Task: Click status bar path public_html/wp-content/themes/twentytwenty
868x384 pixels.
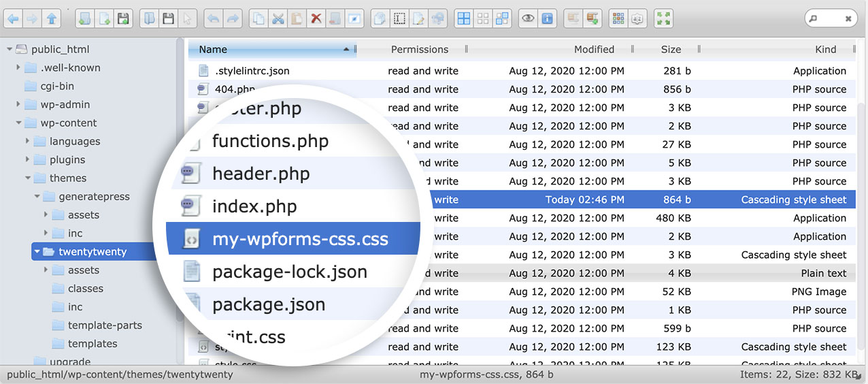Action: pyautogui.click(x=120, y=374)
